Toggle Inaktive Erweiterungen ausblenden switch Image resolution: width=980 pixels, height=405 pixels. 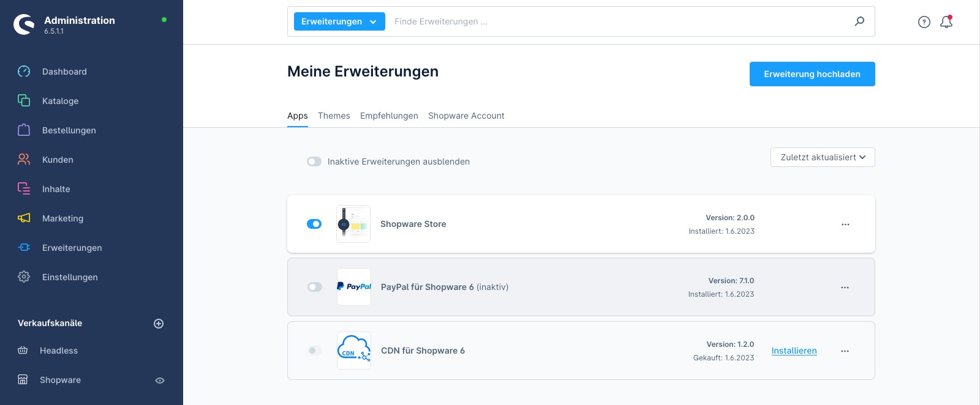click(x=314, y=162)
